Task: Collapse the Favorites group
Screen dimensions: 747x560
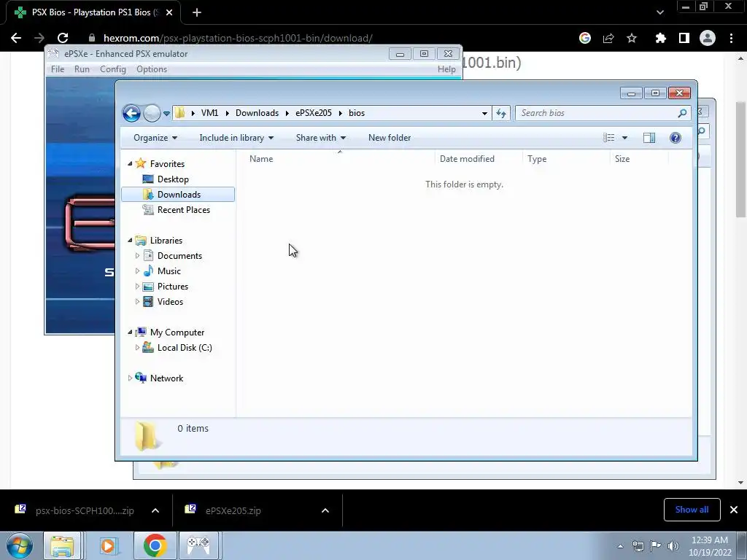Action: click(x=130, y=164)
